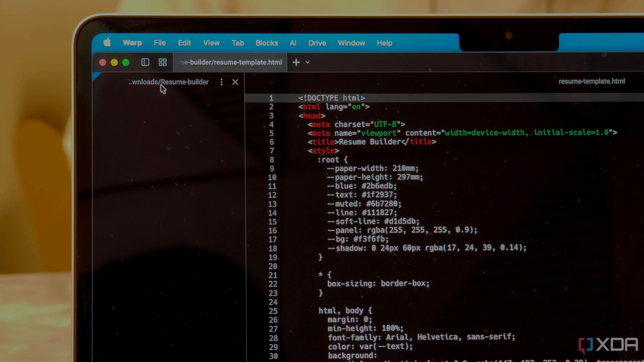Select the resume-template.html tab
Image resolution: width=644 pixels, height=362 pixels.
coord(230,62)
